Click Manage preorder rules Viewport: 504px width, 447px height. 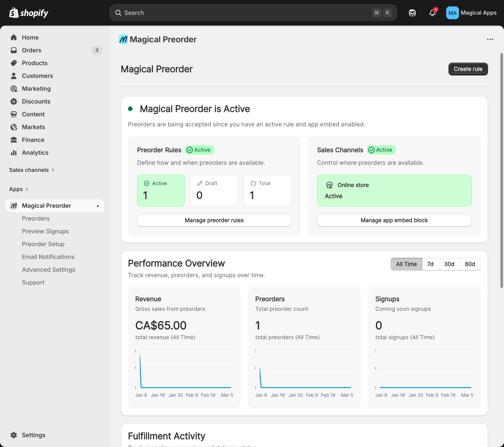(214, 220)
